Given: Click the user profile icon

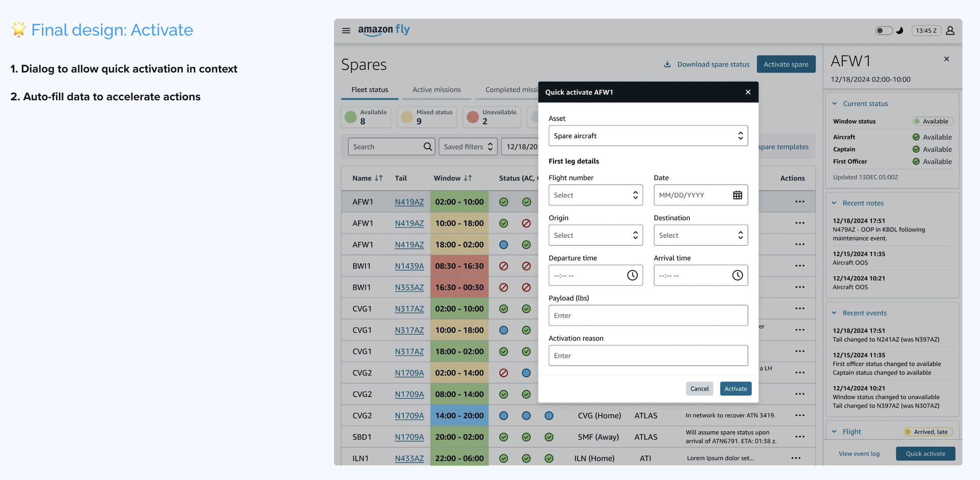Looking at the screenshot, I should pyautogui.click(x=950, y=31).
